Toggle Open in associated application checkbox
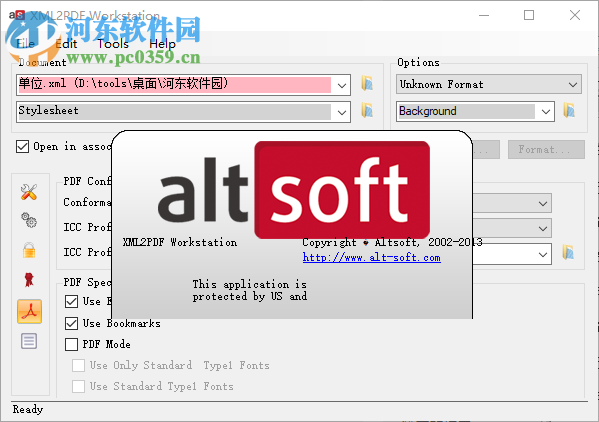Image resolution: width=599 pixels, height=422 pixels. click(x=23, y=146)
